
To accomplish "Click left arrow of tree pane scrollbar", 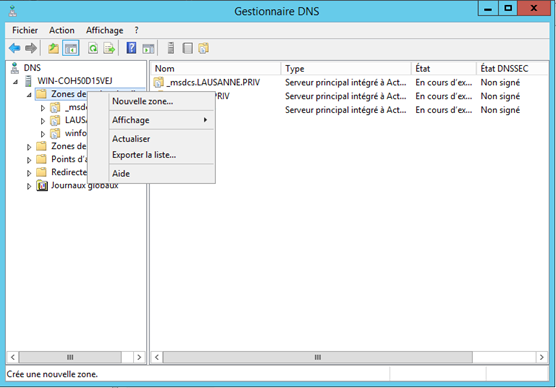I will pos(13,357).
